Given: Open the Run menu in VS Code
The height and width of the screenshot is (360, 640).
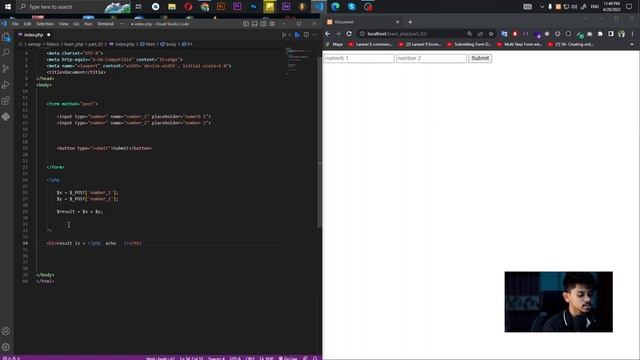Looking at the screenshot, I should 88,24.
